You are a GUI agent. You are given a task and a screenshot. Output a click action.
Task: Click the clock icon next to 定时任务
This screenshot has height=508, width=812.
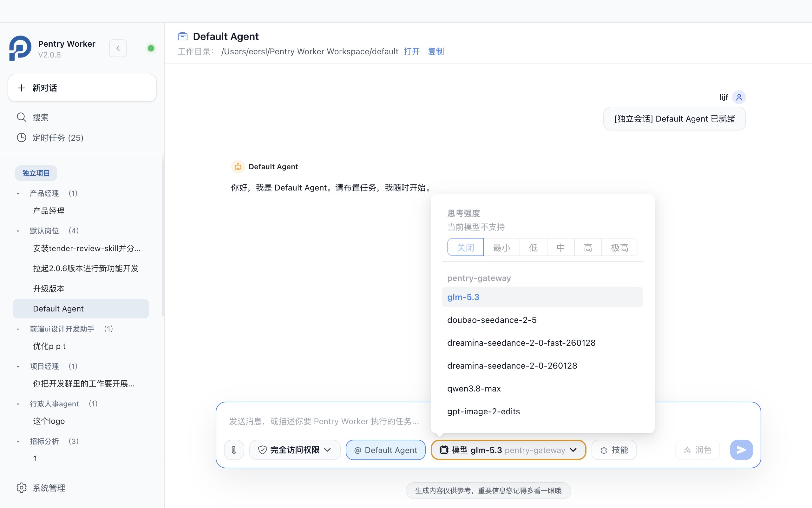(22, 138)
